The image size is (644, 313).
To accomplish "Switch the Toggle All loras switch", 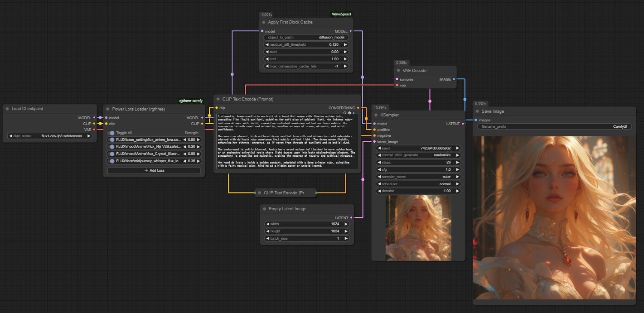I will [111, 133].
